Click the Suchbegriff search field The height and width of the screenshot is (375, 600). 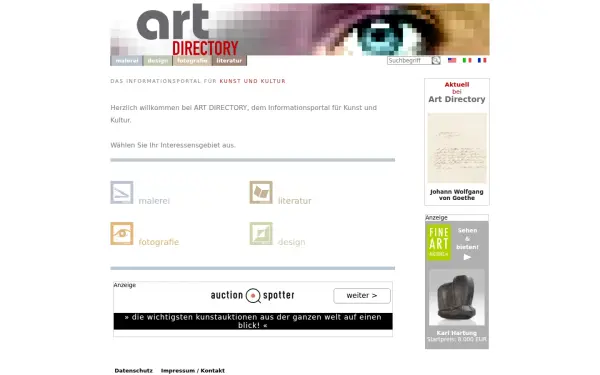(x=409, y=60)
